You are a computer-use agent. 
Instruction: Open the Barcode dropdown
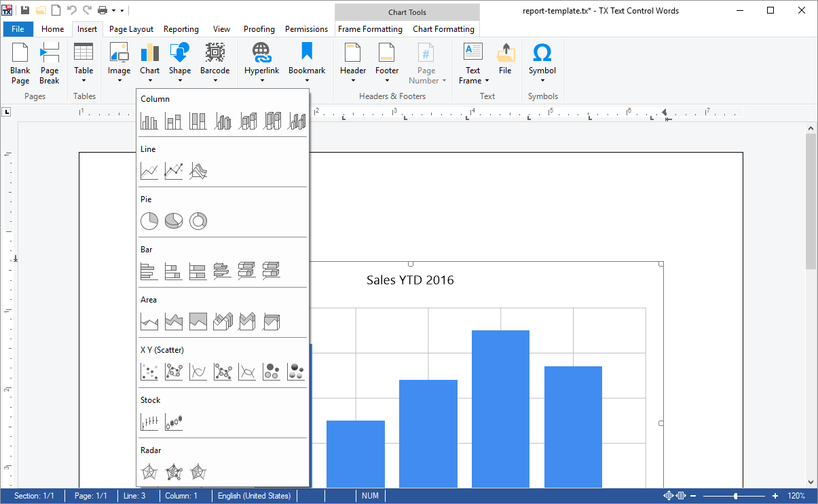[215, 63]
